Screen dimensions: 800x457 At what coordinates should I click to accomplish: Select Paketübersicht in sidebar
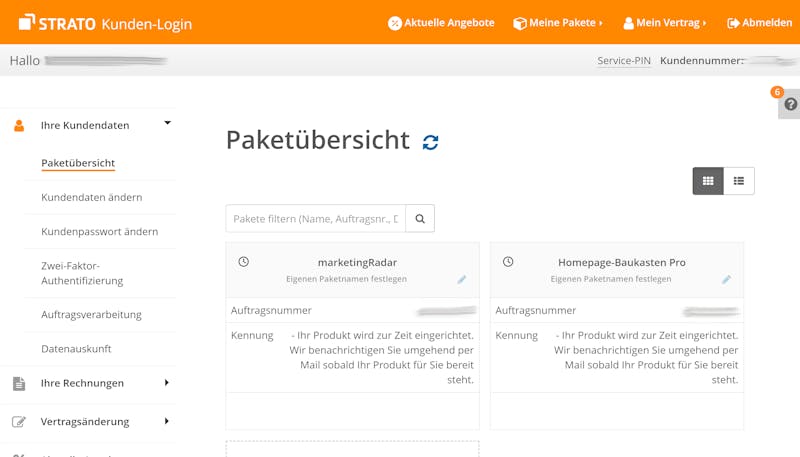point(78,163)
